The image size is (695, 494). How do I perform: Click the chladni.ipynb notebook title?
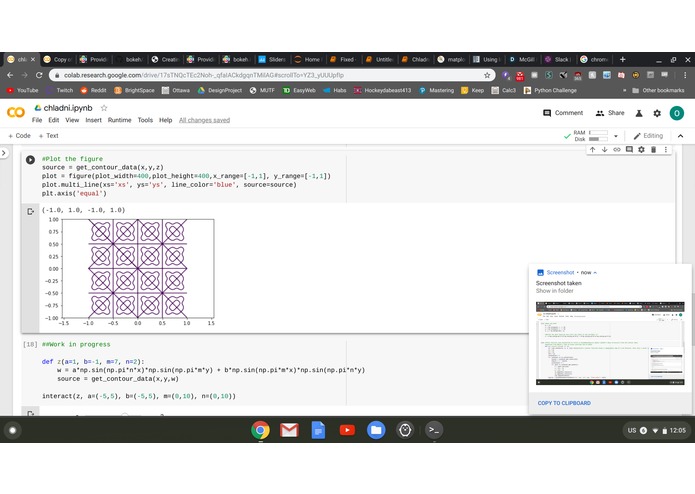tap(68, 108)
